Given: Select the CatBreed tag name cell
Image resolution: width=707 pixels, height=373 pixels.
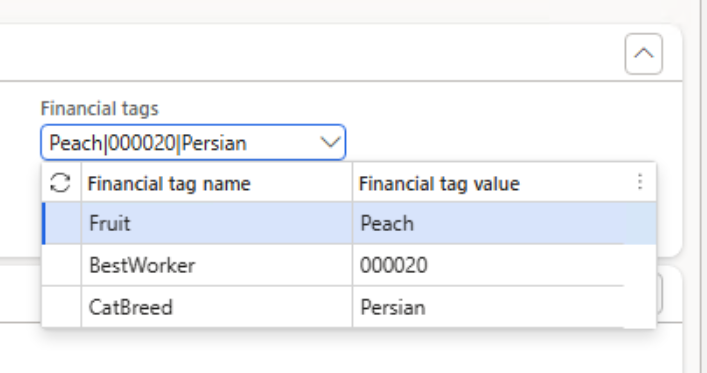Looking at the screenshot, I should tap(217, 307).
